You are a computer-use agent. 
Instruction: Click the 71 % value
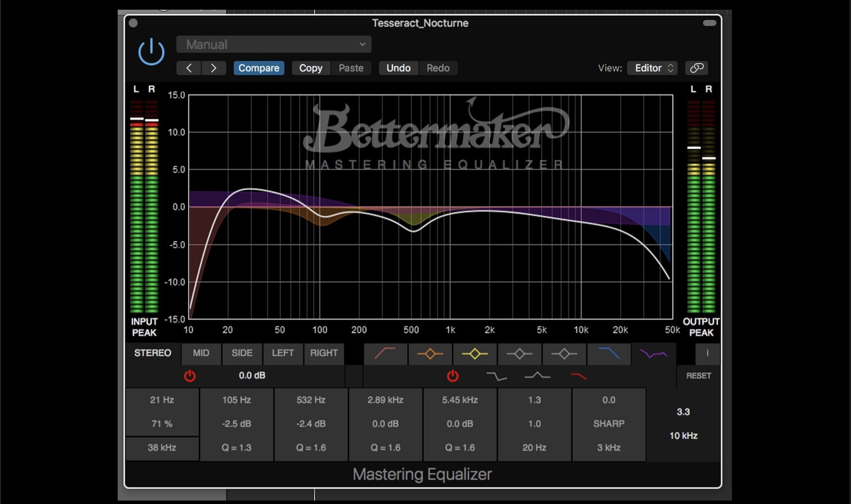coord(162,424)
